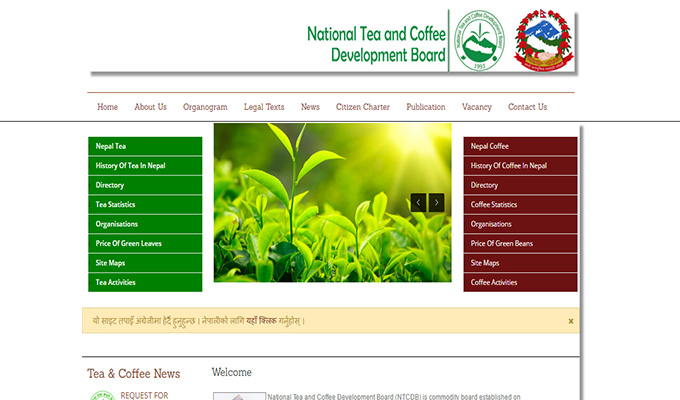
Task: Click the NTCDB round green logo
Action: click(x=479, y=41)
